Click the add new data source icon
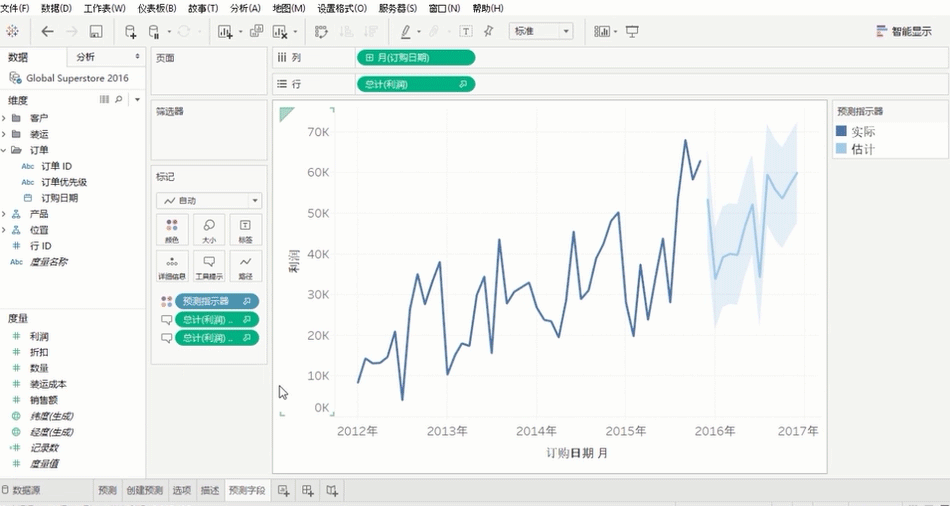Image resolution: width=950 pixels, height=506 pixels. [x=131, y=31]
